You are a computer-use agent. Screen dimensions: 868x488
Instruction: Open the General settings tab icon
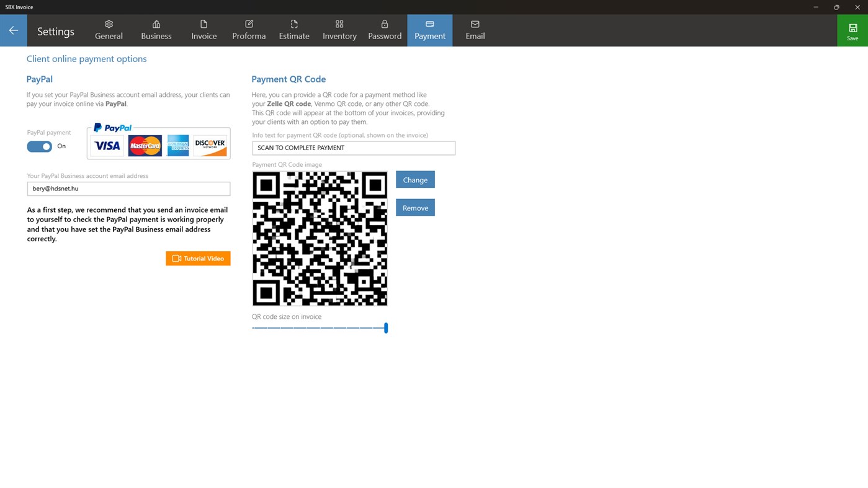(109, 24)
